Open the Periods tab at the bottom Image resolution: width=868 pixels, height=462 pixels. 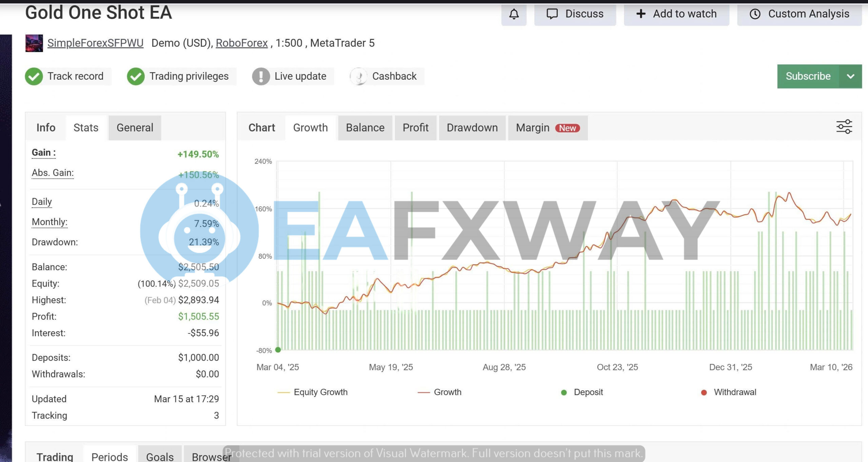[x=109, y=456]
